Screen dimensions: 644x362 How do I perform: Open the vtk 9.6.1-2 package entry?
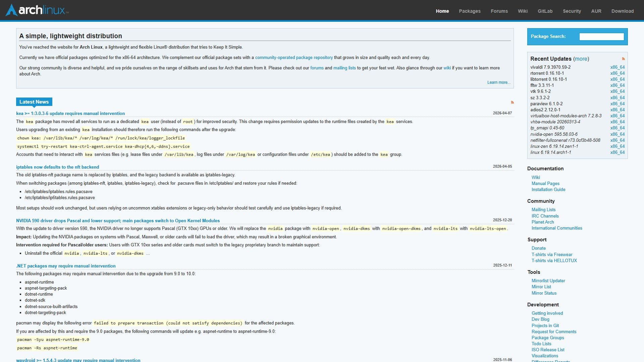coord(540,92)
